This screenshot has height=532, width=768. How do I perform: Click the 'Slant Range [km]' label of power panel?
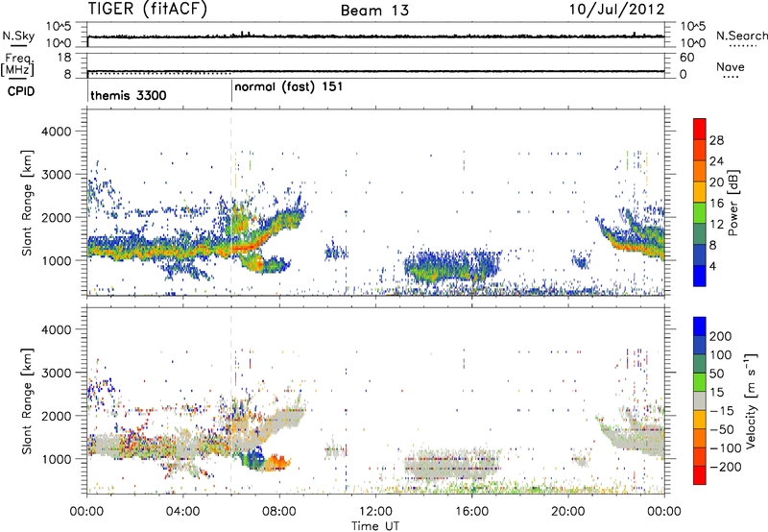tap(27, 203)
